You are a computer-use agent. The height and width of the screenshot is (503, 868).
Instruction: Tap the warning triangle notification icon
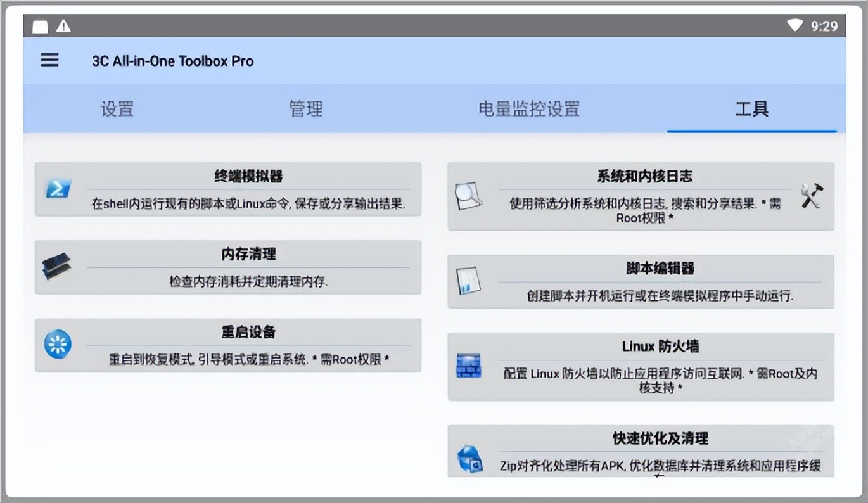coord(63,26)
